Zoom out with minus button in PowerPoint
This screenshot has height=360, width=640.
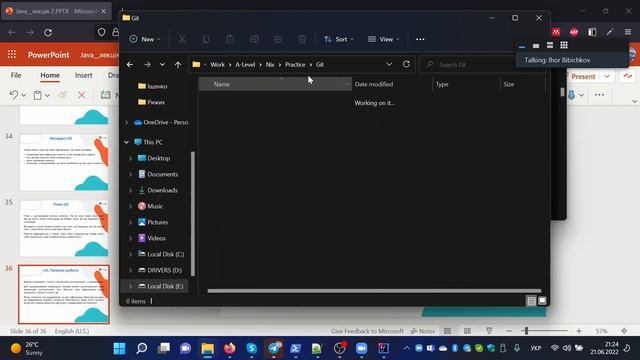tap(509, 331)
